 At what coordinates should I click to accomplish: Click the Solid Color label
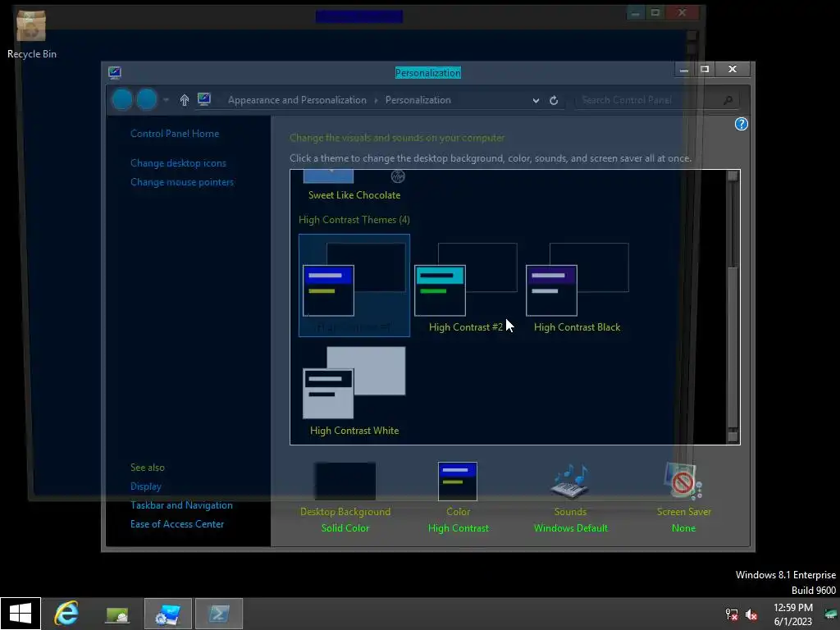(x=345, y=528)
